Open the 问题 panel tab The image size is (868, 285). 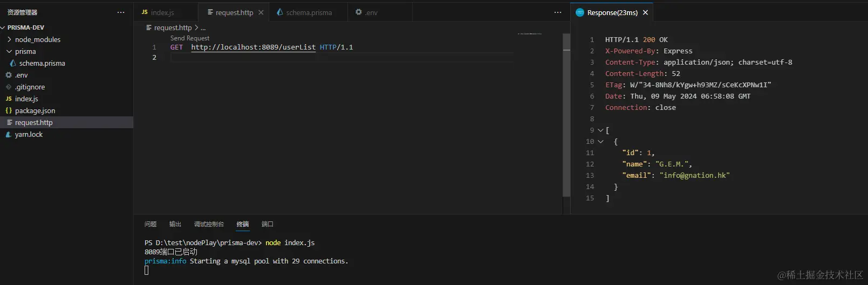click(151, 224)
